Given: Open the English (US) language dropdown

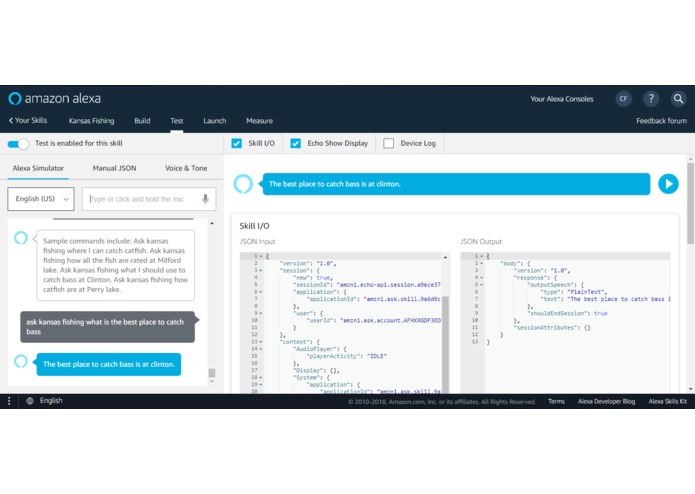Looking at the screenshot, I should pos(41,199).
